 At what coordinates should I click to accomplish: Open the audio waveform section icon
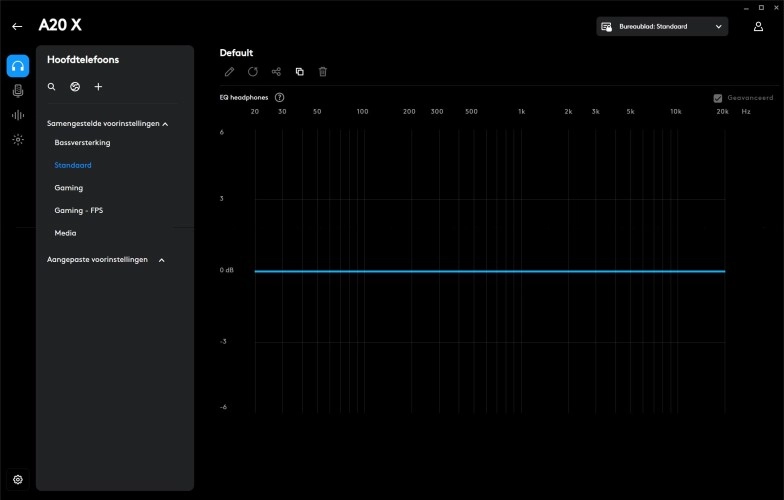(18, 115)
